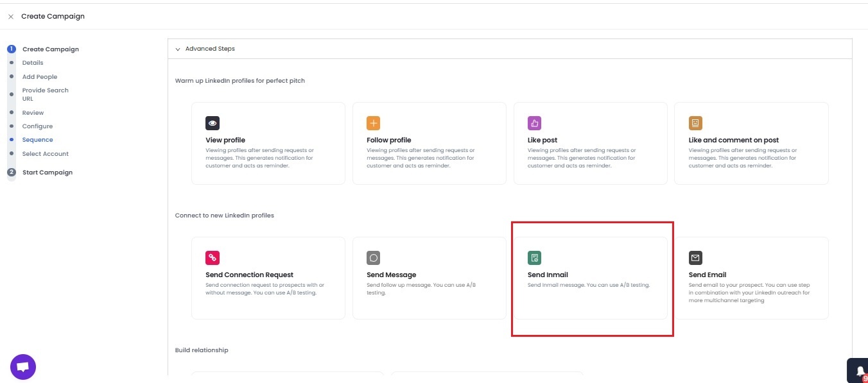This screenshot has width=868, height=383.
Task: Go to the Add People step
Action: pyautogui.click(x=40, y=77)
